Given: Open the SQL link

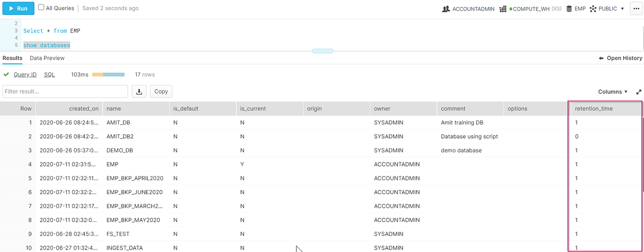Looking at the screenshot, I should [x=49, y=74].
